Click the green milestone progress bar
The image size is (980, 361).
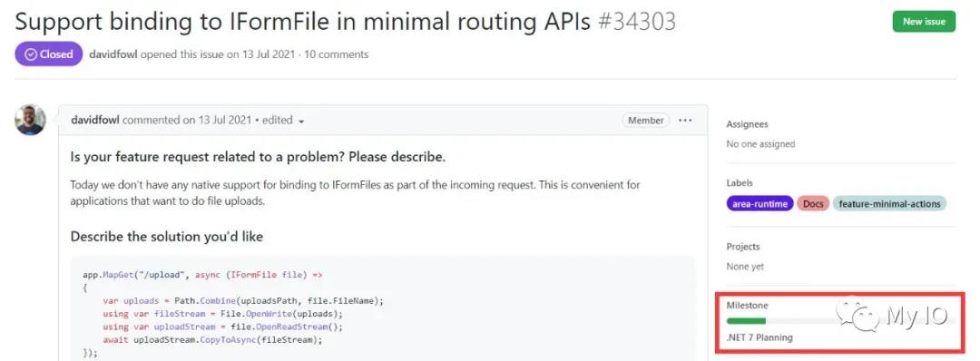coord(746,321)
